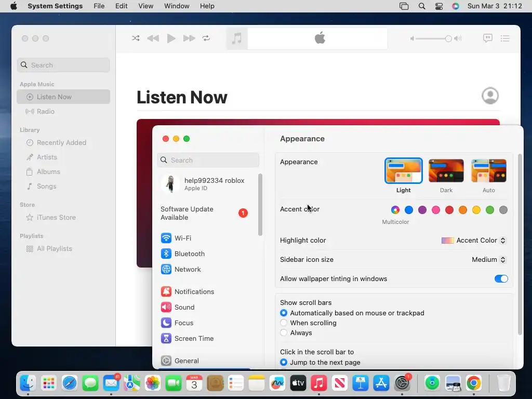Select the Dark appearance thumbnail
Image resolution: width=532 pixels, height=399 pixels.
[x=446, y=170]
